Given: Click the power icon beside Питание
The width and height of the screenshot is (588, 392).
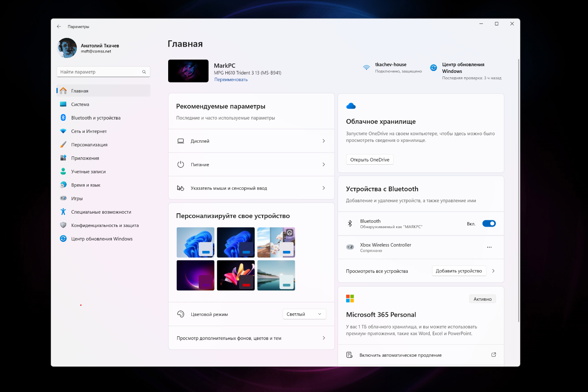Looking at the screenshot, I should coord(181,165).
